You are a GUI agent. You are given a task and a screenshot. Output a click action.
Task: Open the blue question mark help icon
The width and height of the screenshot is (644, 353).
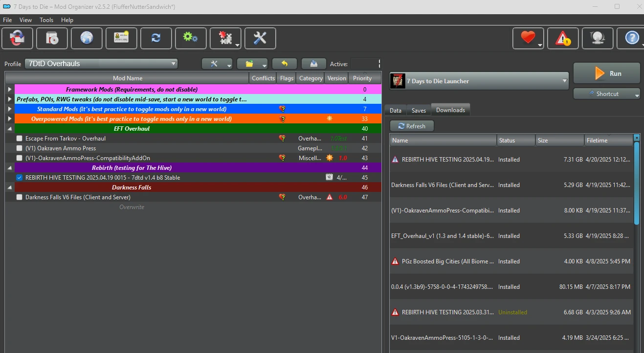(x=632, y=38)
